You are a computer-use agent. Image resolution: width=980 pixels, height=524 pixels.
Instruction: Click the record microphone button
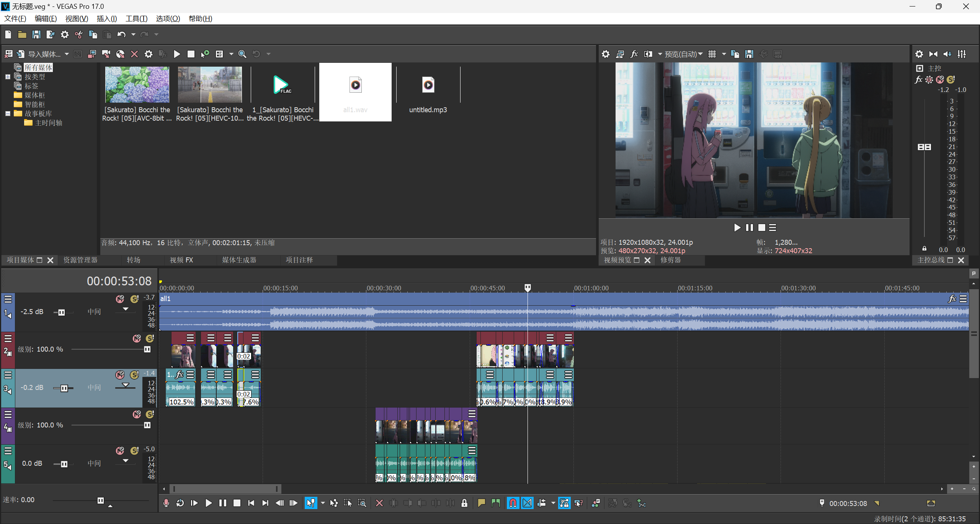coord(166,503)
